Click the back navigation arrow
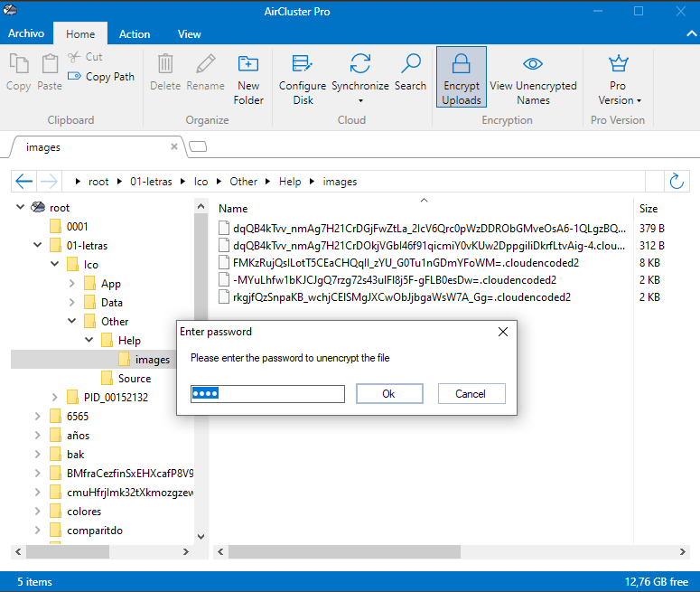 coord(24,182)
